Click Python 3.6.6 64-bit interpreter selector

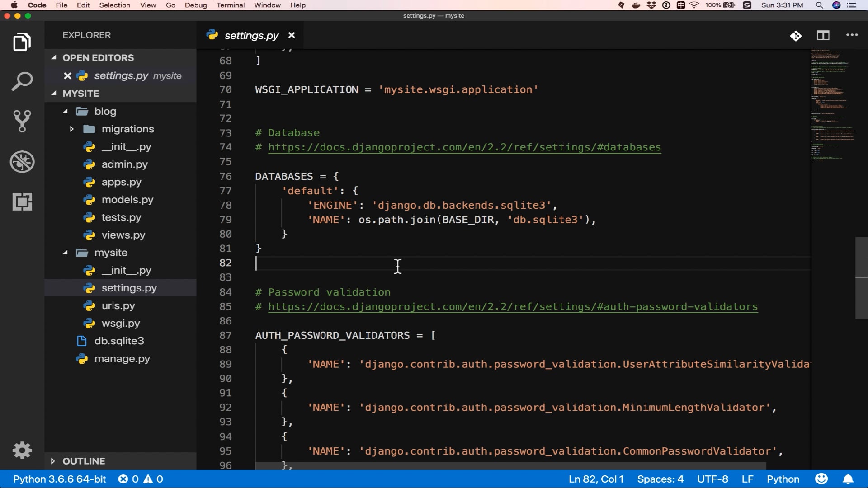point(59,479)
